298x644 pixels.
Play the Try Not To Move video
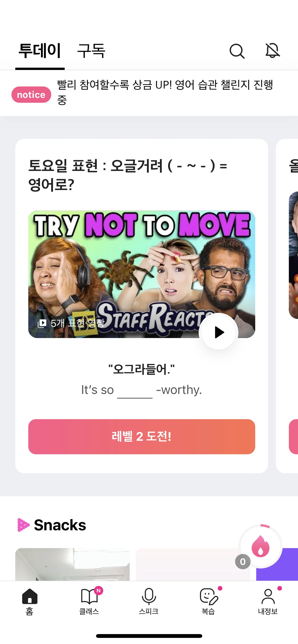219,332
